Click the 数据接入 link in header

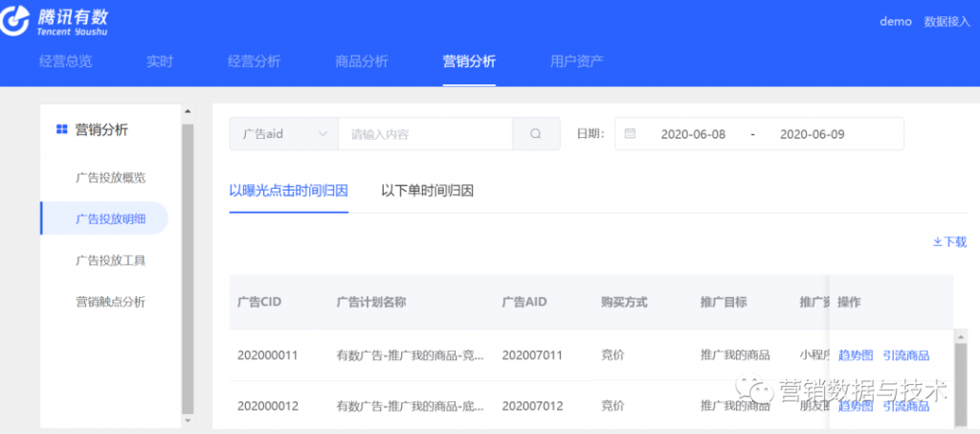(x=947, y=22)
